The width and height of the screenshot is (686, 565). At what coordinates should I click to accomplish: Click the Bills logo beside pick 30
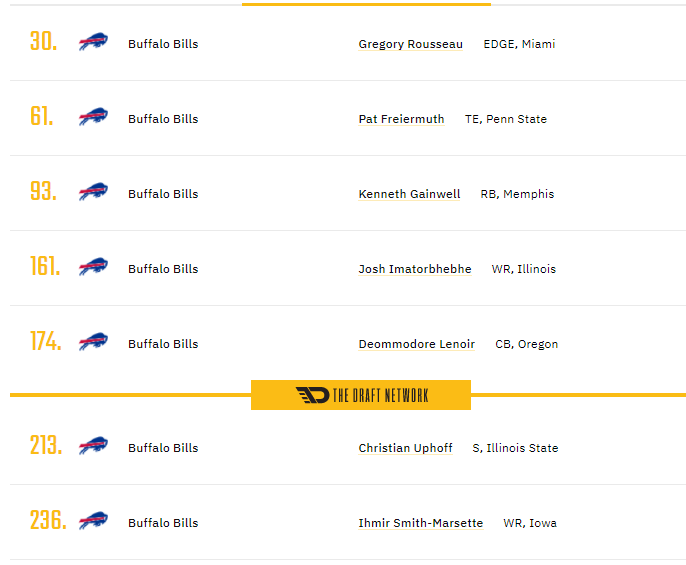click(x=93, y=42)
